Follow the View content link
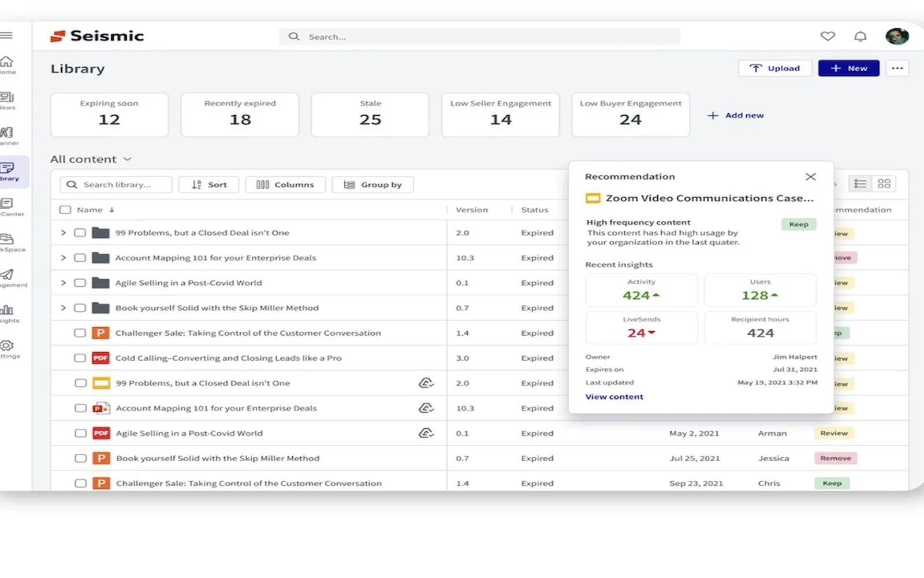 [x=614, y=397]
